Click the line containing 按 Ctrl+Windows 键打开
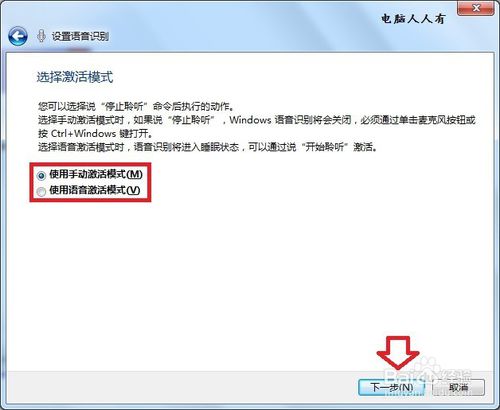500x410 pixels. tap(95, 133)
